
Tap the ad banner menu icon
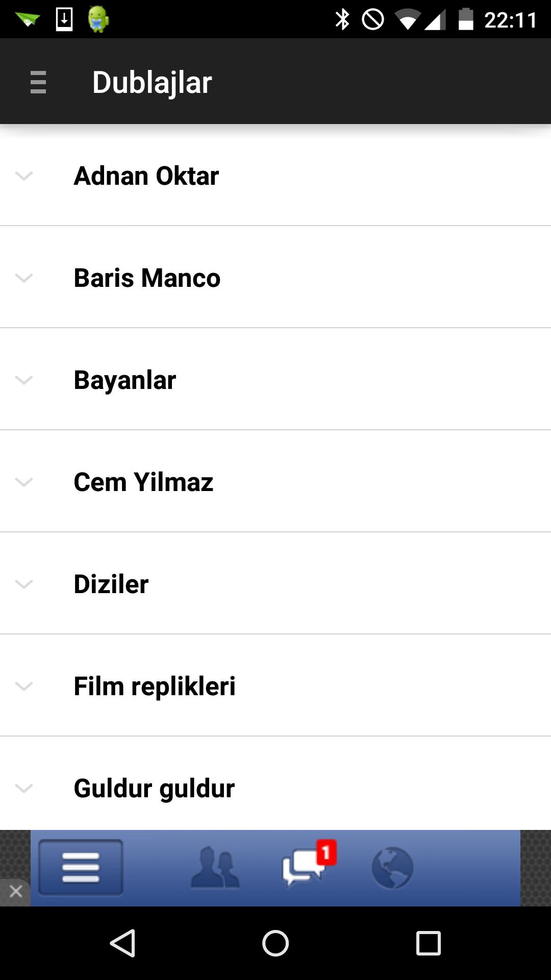[x=81, y=867]
